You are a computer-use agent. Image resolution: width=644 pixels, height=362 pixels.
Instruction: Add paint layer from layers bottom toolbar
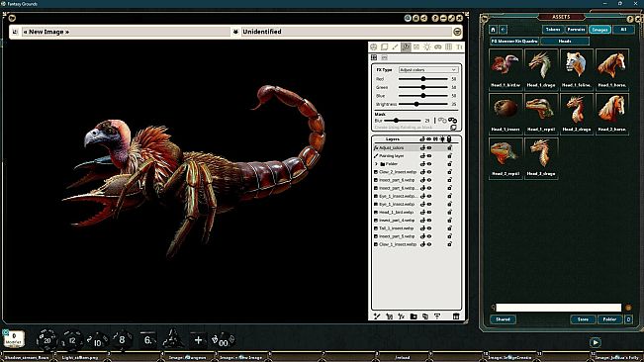(377, 317)
